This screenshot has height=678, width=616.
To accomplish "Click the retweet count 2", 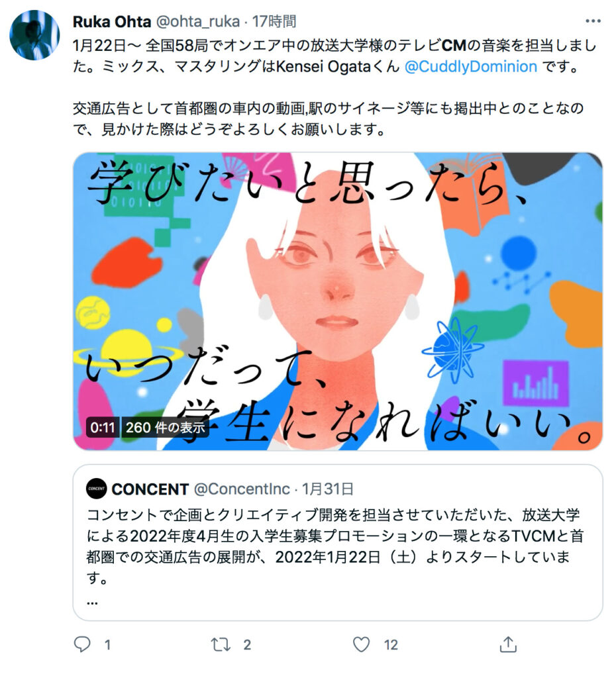I will click(247, 645).
